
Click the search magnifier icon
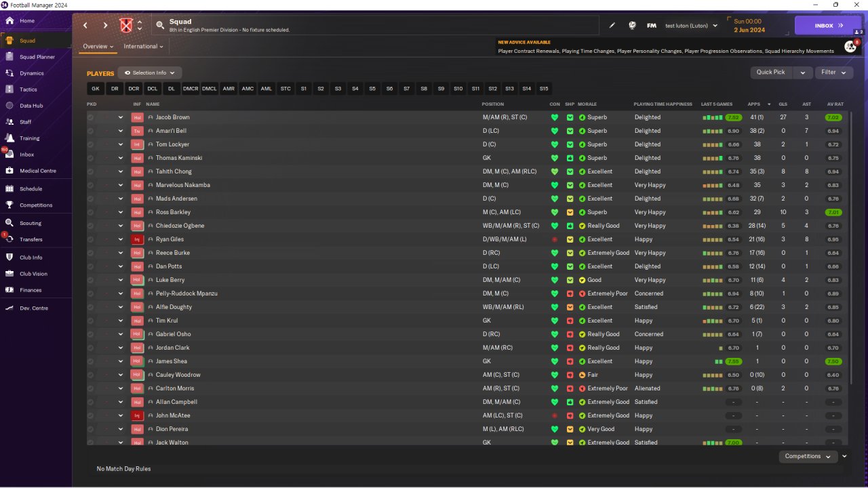coord(160,26)
